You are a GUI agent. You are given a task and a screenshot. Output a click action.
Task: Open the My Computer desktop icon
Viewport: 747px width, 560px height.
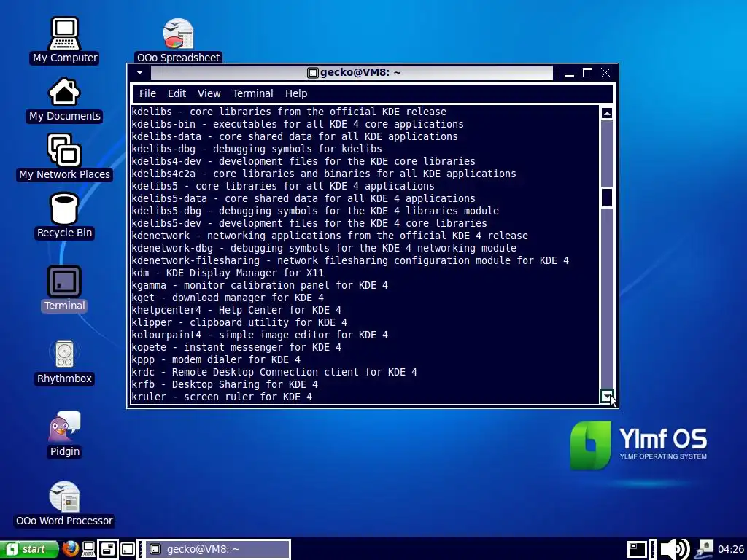65,40
